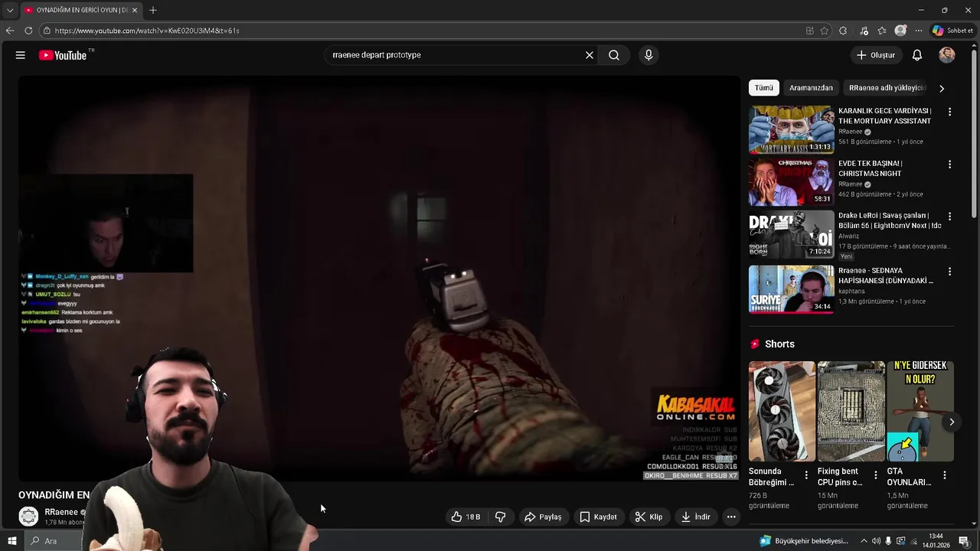Screen dimensions: 980x551
Task: Close the OYNADIĞIM EN GERİCİ OYUN tab
Action: pos(135,10)
